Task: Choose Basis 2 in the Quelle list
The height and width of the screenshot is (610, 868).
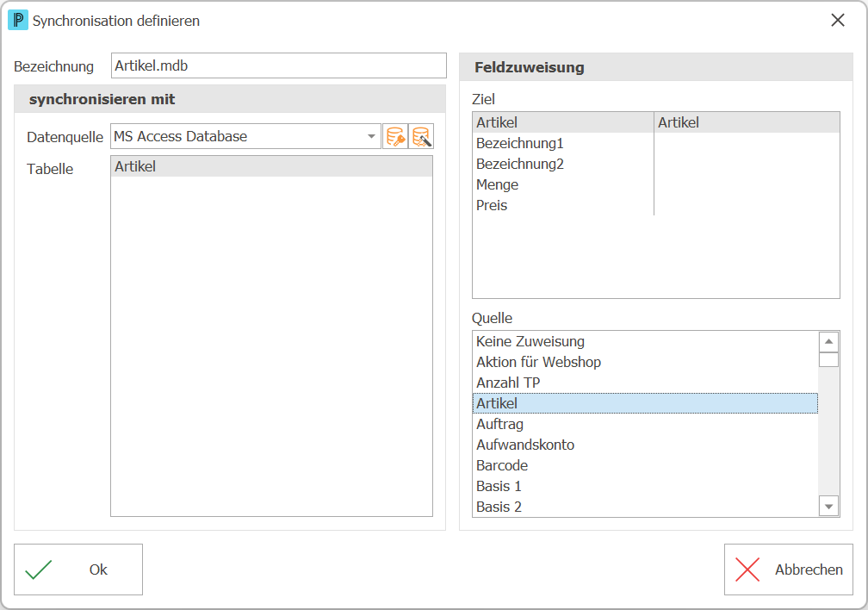Action: coord(646,507)
